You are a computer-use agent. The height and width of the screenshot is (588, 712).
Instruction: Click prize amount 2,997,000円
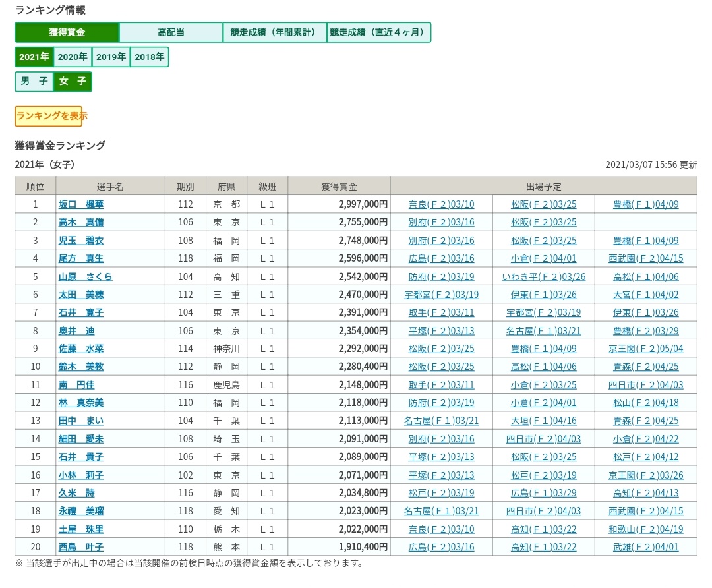(363, 204)
